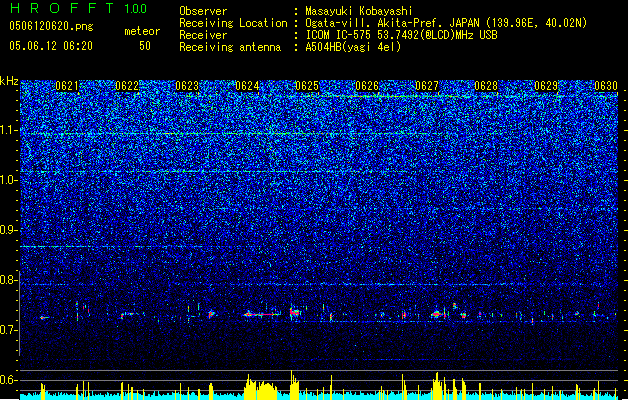Image resolution: width=629 pixels, height=400 pixels.
Task: Click the 0624 time marker
Action: [247, 86]
